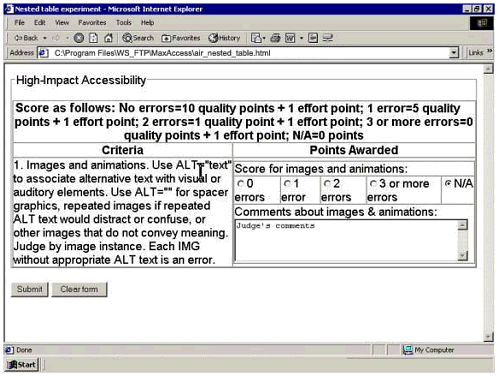This screenshot has height=376, width=499.
Task: Open the Help menu
Action: [x=147, y=23]
